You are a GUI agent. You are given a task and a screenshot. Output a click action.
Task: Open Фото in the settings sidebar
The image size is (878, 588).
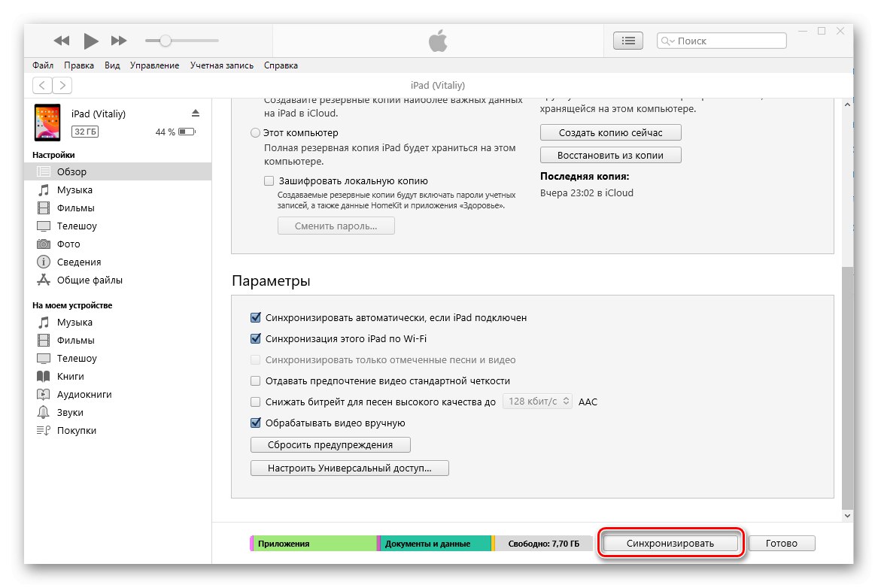coord(68,244)
